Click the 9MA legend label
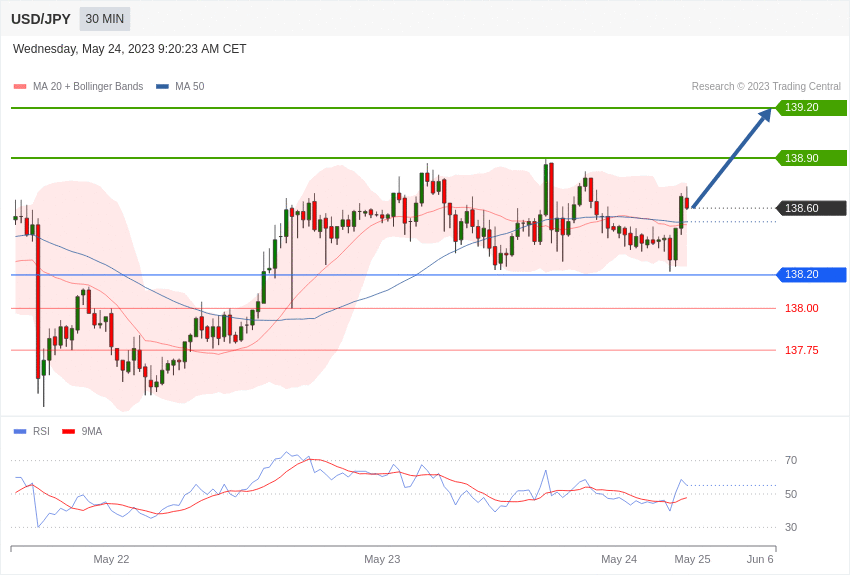 pyautogui.click(x=92, y=431)
